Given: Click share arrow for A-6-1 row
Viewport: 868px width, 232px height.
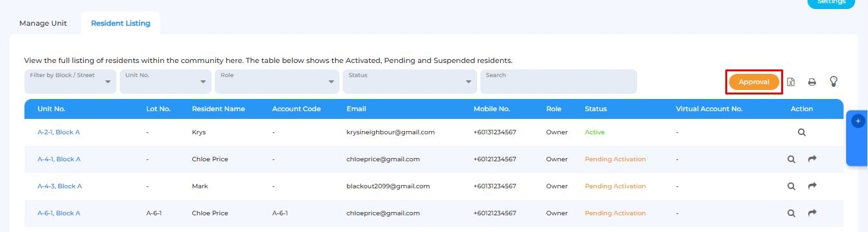Looking at the screenshot, I should tap(812, 213).
